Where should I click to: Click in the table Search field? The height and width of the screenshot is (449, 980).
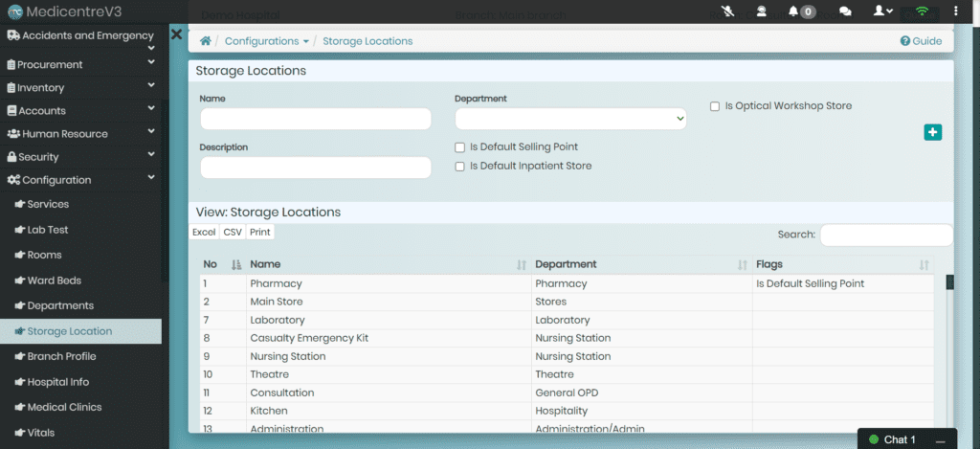click(x=885, y=235)
